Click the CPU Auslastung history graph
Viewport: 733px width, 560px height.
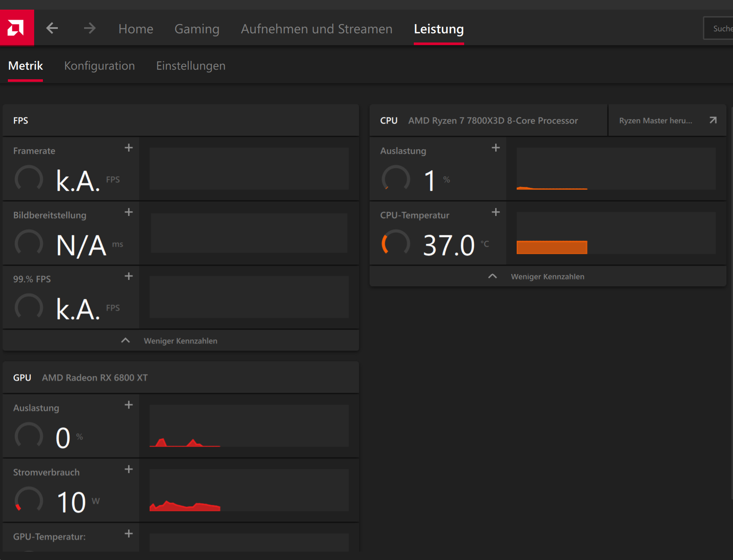pos(616,169)
